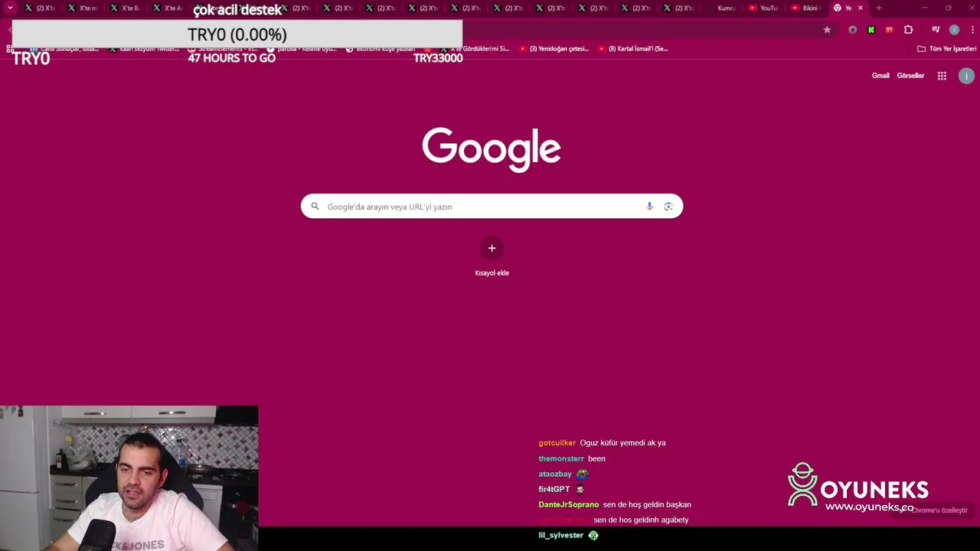Open the parolla - Kelime oyunu bookmark

coord(301,48)
